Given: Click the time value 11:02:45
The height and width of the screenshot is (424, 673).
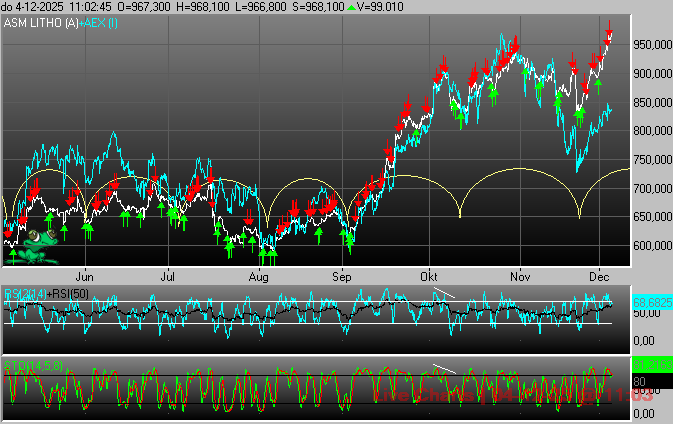Looking at the screenshot, I should pos(90,7).
